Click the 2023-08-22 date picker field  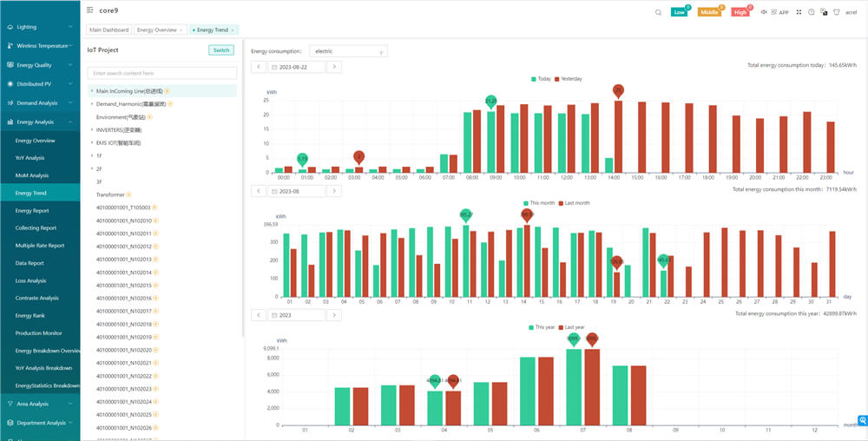(296, 67)
